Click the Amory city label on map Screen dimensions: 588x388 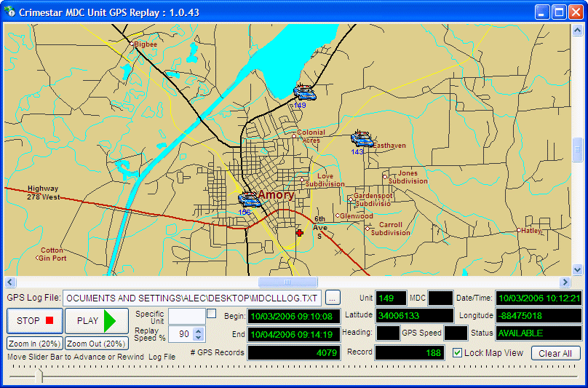(276, 195)
